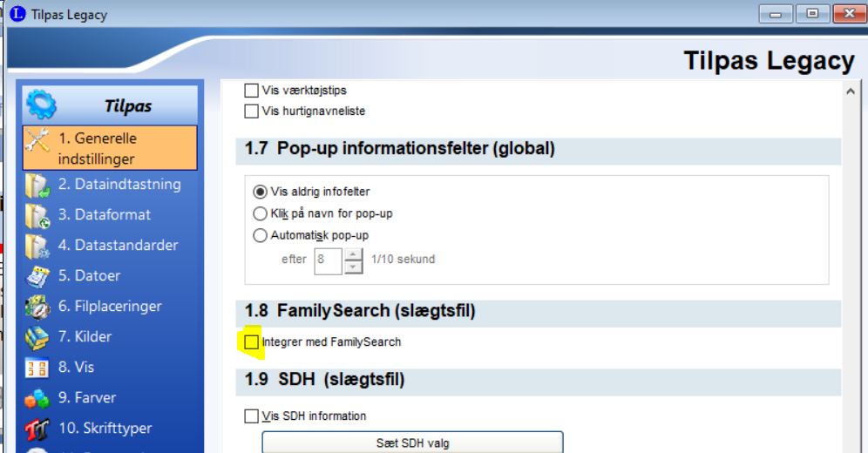Screen dimensions: 868x453
Task: Select Automatisk pop-up radio button
Action: click(260, 235)
